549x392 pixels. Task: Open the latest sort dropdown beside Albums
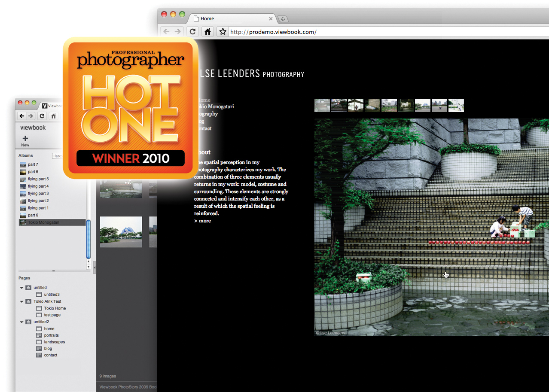click(58, 156)
